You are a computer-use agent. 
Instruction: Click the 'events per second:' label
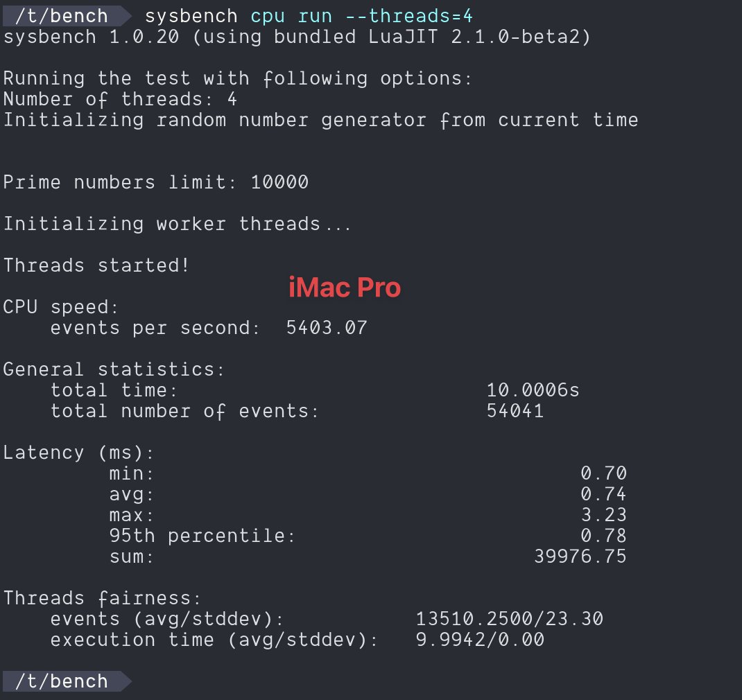tap(155, 328)
